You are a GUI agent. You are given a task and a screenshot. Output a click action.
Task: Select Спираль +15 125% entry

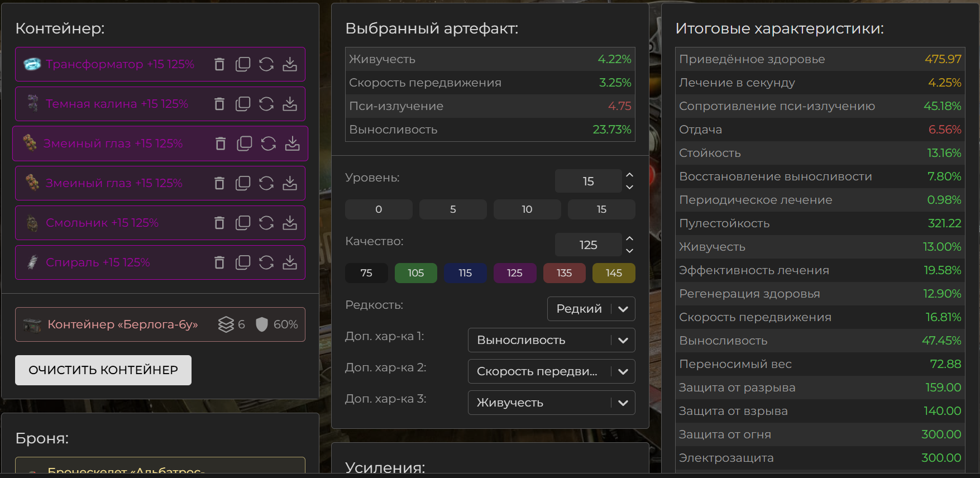160,262
